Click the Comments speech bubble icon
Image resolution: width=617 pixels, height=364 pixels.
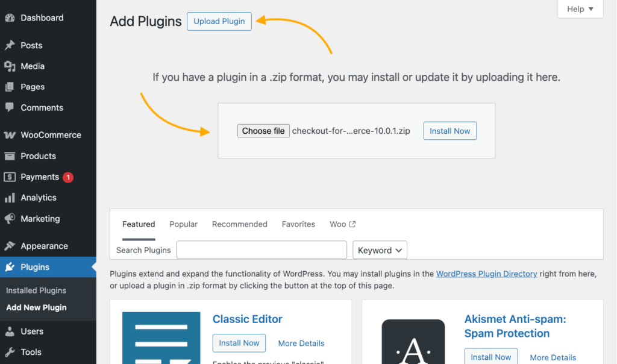[x=10, y=108]
